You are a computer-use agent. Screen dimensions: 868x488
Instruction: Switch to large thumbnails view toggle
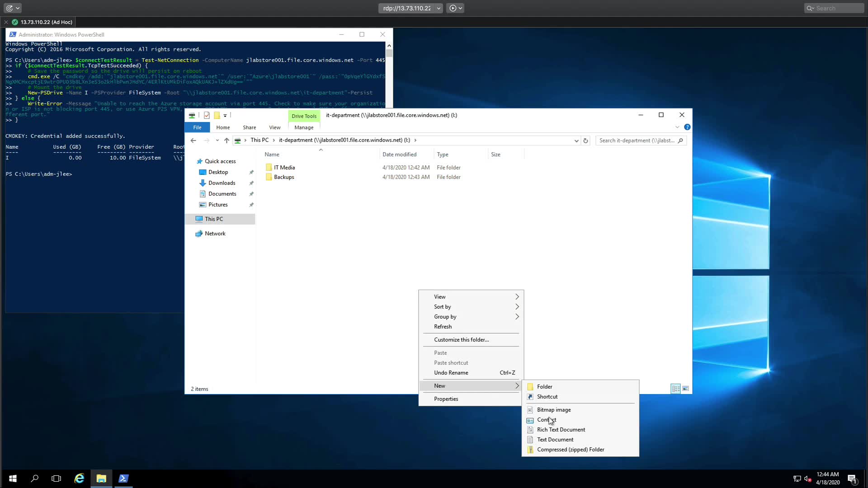pyautogui.click(x=686, y=389)
